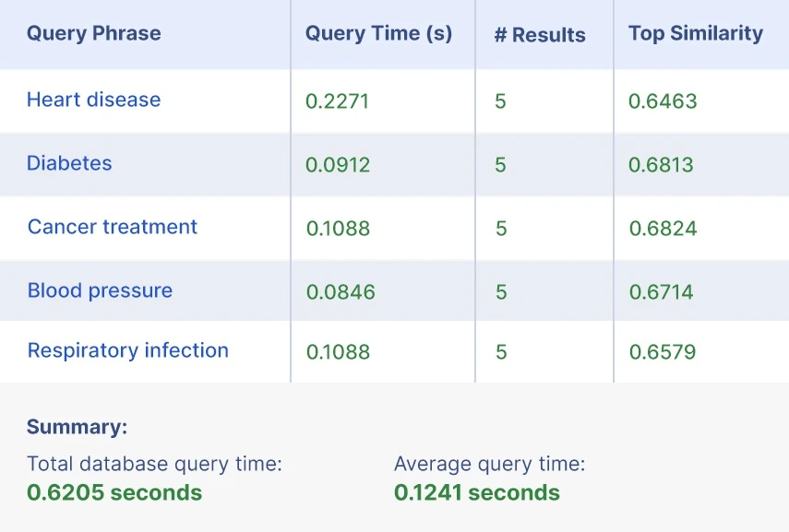The image size is (789, 532).
Task: Open the Diabetes query link
Action: coord(69,163)
